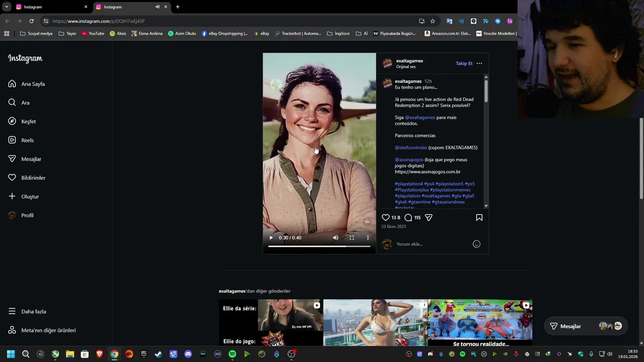
Task: Go to Keşfet in the sidebar
Action: tap(22, 121)
